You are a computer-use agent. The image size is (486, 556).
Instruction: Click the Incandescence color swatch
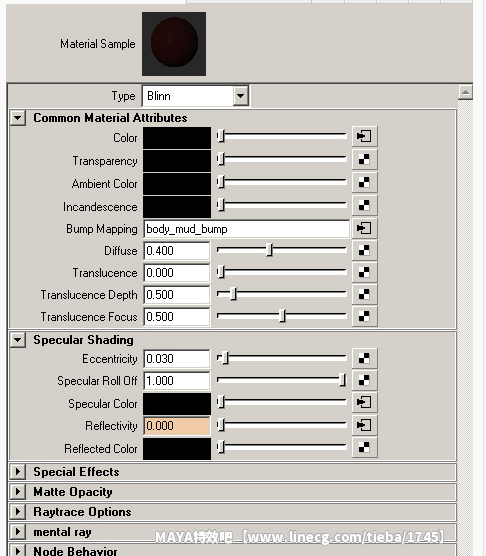tap(177, 207)
